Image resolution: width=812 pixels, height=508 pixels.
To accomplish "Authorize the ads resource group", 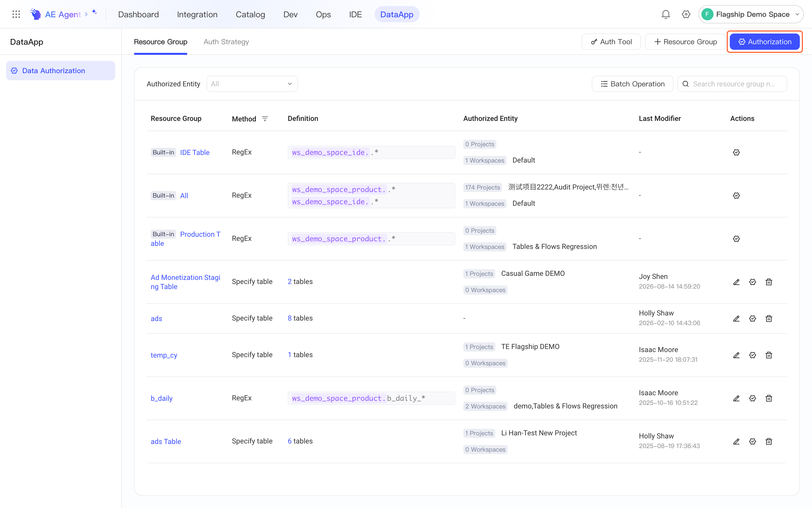I will [x=753, y=319].
